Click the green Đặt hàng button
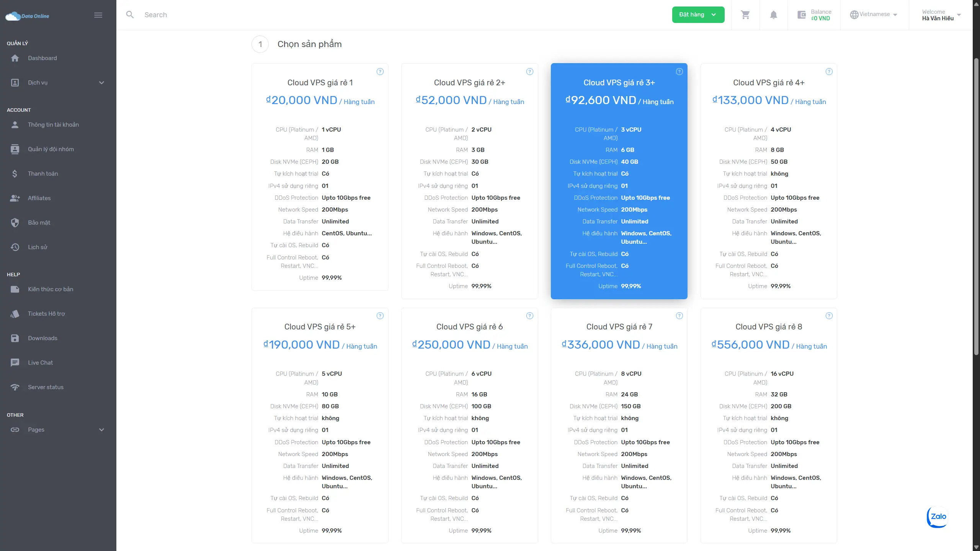This screenshot has width=980, height=551. coord(697,15)
